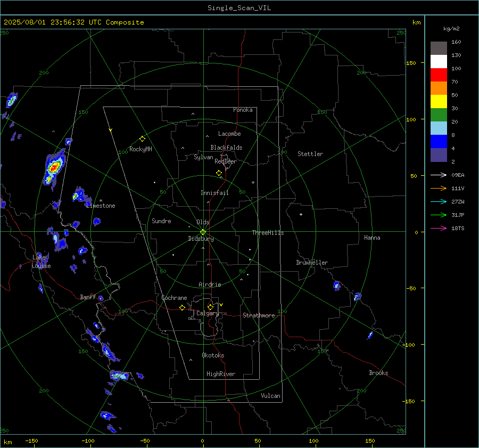
Task: Pick the light blue 8-20 legend color
Action: (x=439, y=128)
